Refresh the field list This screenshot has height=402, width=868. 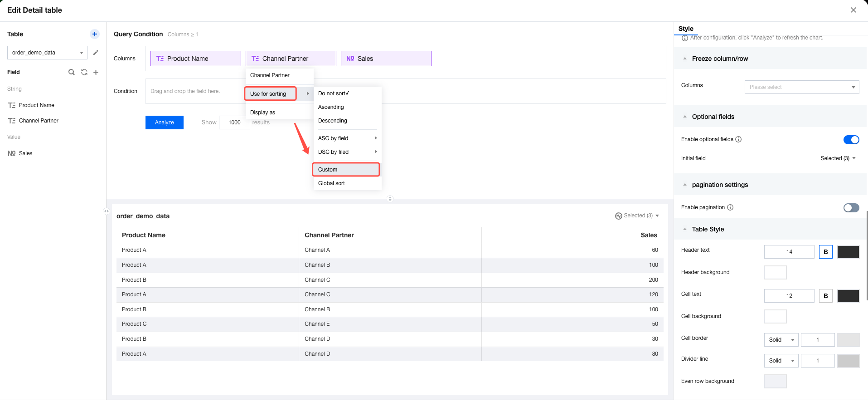[84, 72]
